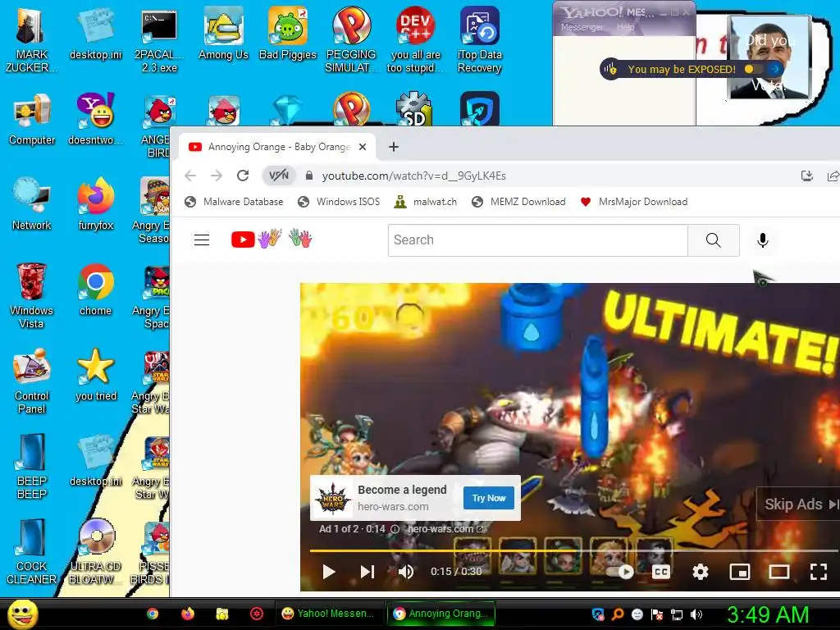The width and height of the screenshot is (840, 630).
Task: Open the Network desktop icon
Action: (32, 204)
